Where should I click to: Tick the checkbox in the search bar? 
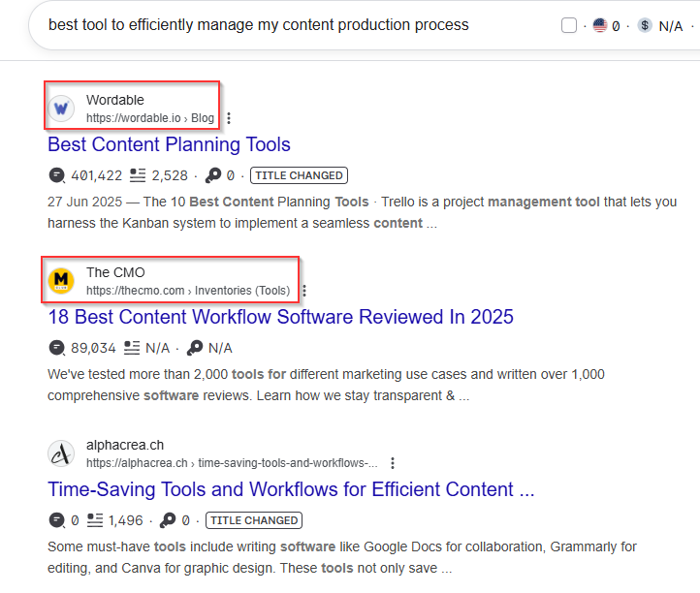[x=569, y=25]
